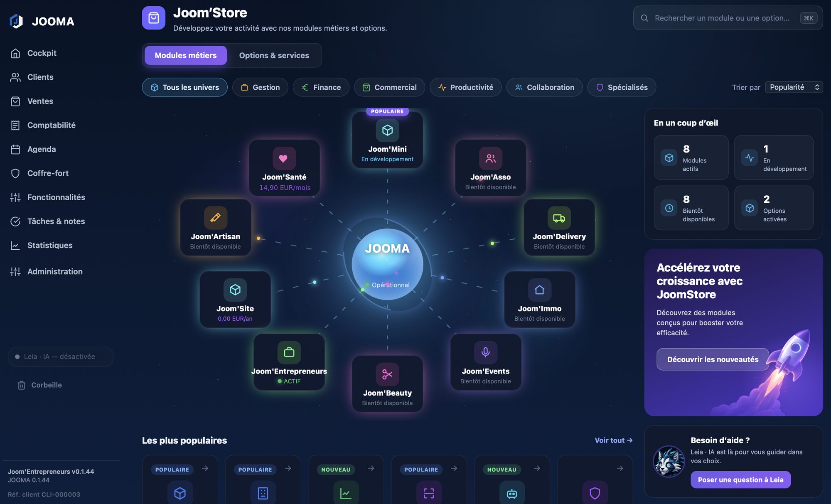Screen dimensions: 831x504
Task: Click the Statistiques chart icon
Action: (x=15, y=246)
